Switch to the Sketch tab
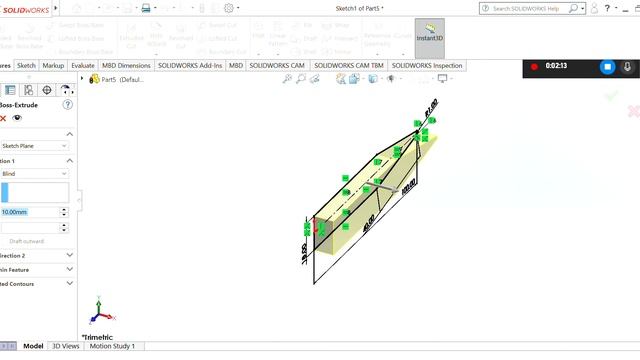Screen dimensions: 640x360 pyautogui.click(x=26, y=65)
